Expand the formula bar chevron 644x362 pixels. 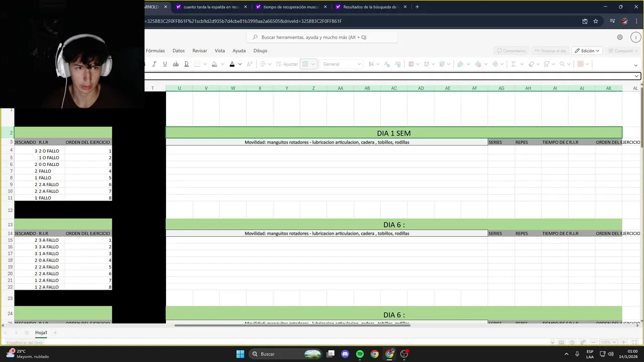[636, 76]
